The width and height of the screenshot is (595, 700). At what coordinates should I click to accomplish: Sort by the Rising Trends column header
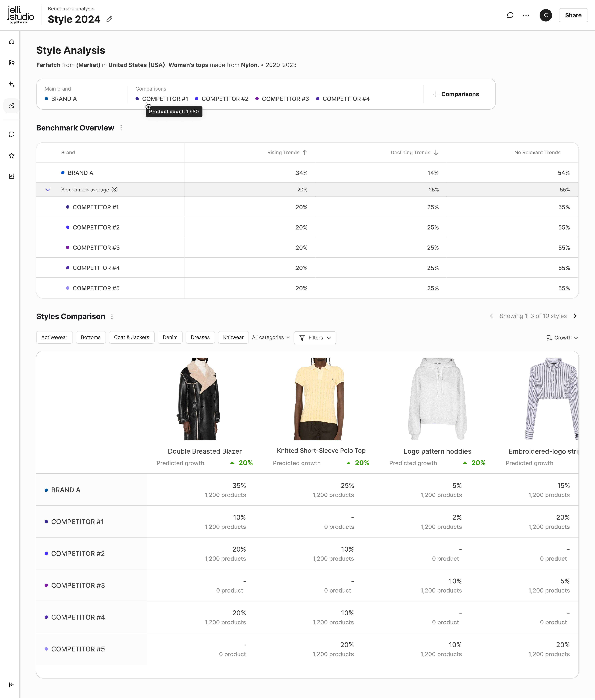(287, 153)
